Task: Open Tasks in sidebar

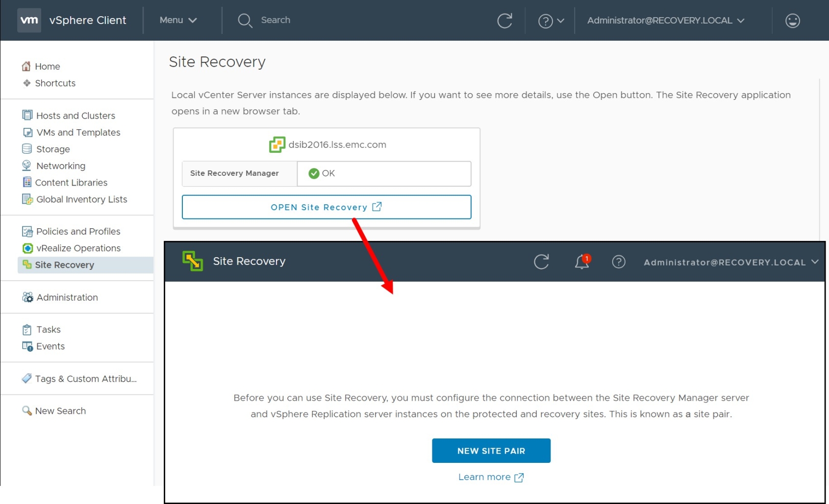Action: 48,329
